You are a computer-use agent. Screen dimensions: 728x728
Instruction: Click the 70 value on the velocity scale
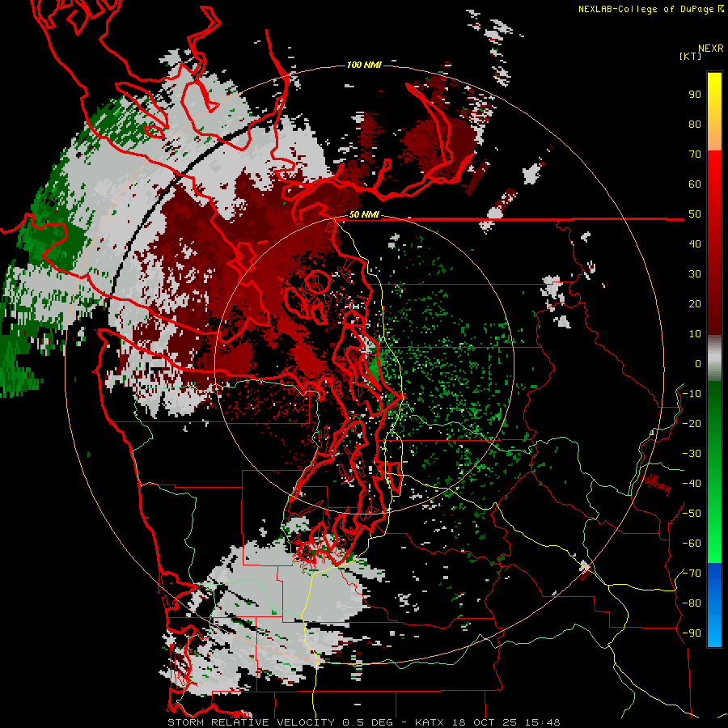[695, 154]
